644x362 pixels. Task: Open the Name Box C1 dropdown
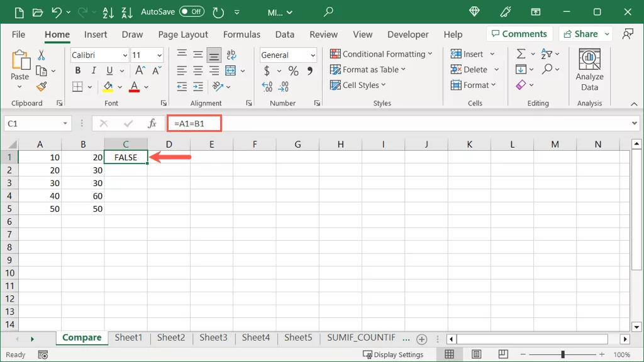tap(65, 124)
